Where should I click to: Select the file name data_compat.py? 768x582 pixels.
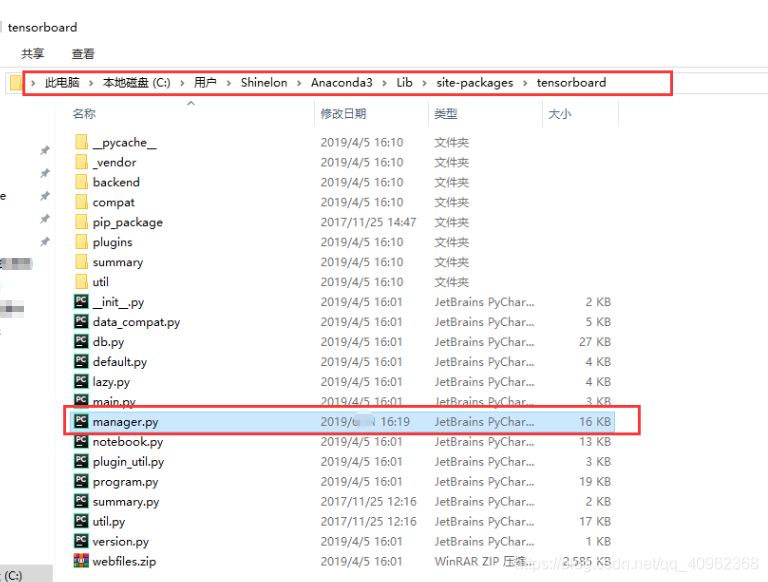point(136,322)
